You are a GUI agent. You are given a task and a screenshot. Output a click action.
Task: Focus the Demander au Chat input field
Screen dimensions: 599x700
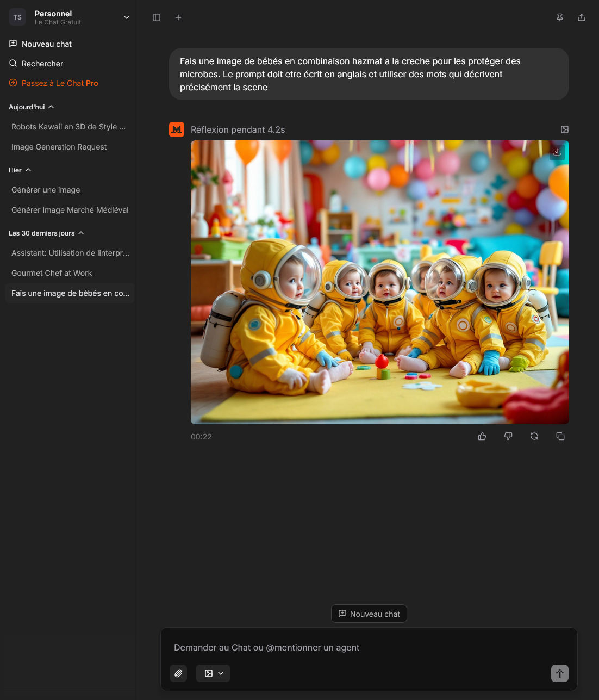point(369,647)
